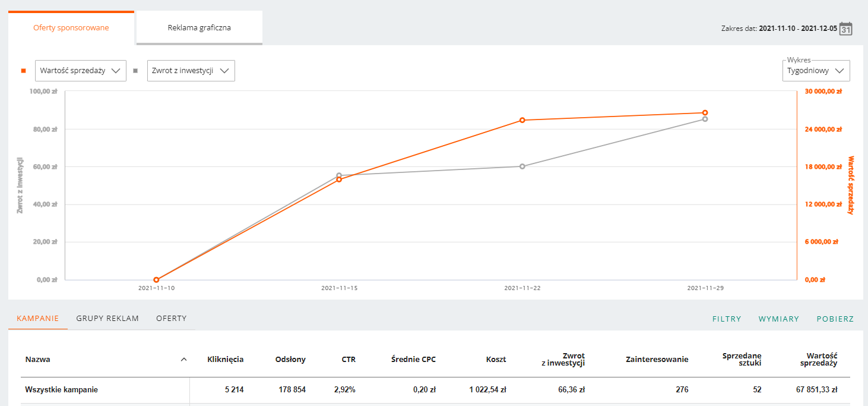868x406 pixels.
Task: Sort table by Kliknięcia column header
Action: coord(225,359)
